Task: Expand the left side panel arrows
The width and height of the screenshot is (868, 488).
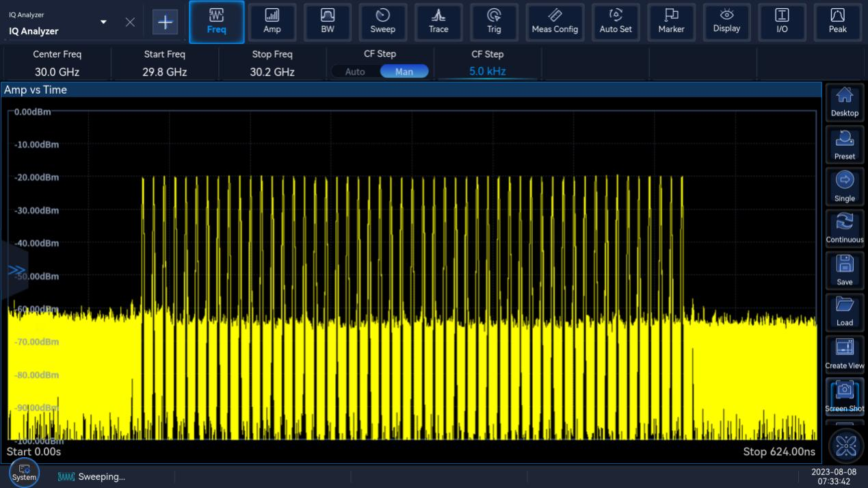Action: (16, 270)
